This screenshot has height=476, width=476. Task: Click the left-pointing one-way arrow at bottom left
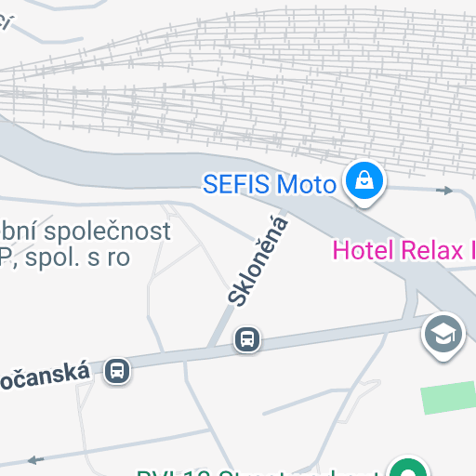coord(36,460)
